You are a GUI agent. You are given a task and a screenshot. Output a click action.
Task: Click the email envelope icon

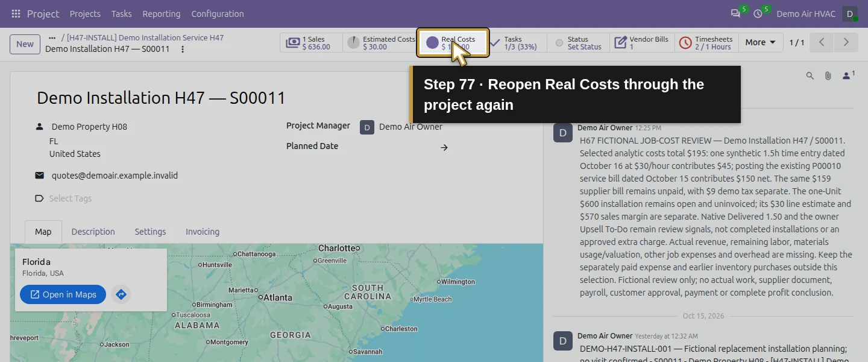tap(40, 176)
